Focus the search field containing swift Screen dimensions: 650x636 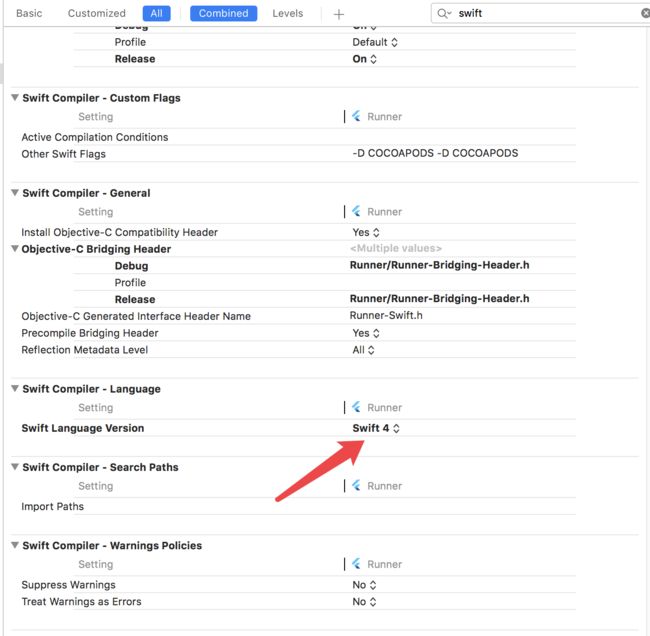539,13
